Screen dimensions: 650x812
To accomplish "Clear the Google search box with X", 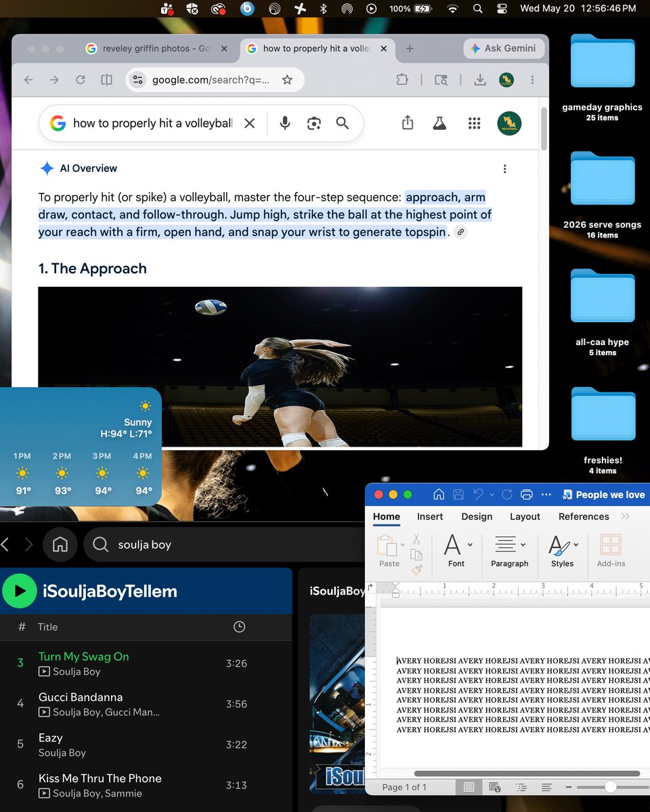I will point(249,123).
